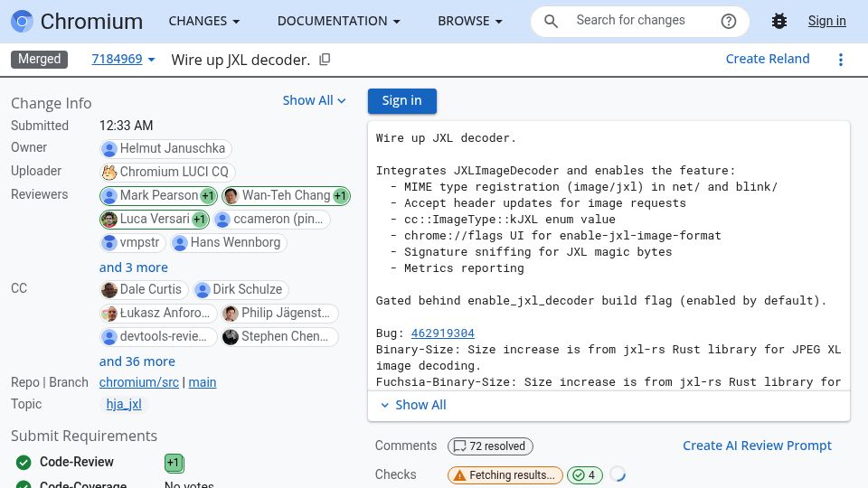Image resolution: width=868 pixels, height=488 pixels.
Task: Click Philip Jägenstedt avatar in CC
Action: (231, 314)
